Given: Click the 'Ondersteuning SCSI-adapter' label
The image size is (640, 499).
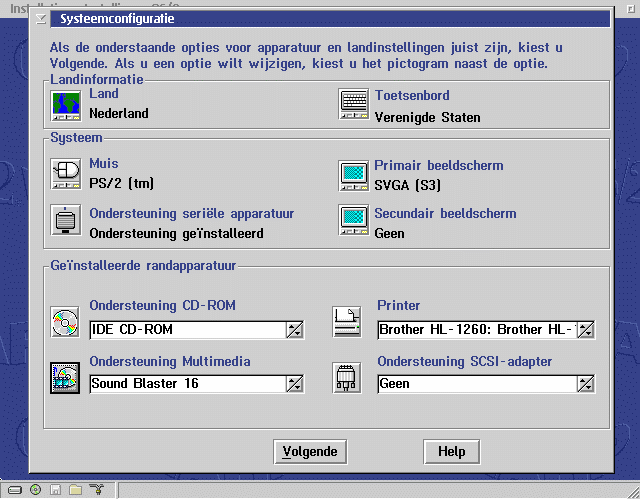Looking at the screenshot, I should 464,361.
